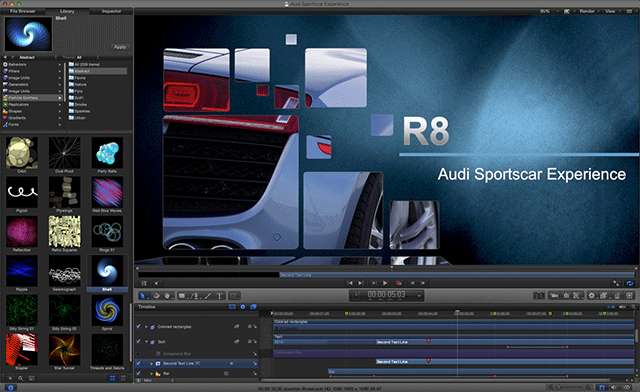The image size is (640, 392).
Task: Pick the Bezier pen tool
Action: click(x=195, y=296)
